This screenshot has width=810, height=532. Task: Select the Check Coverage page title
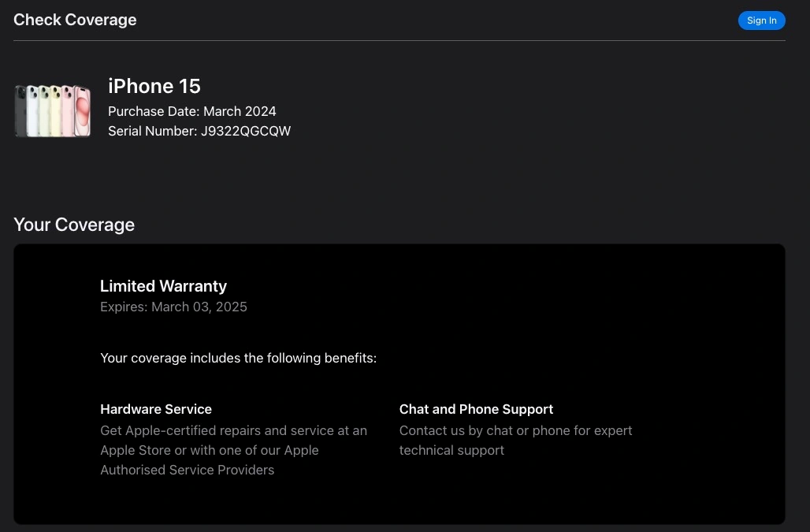pos(75,20)
